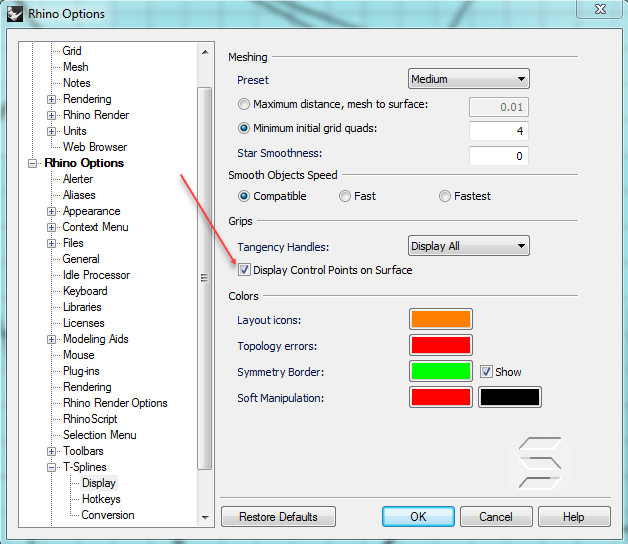Select T-Splines Conversion page
The image size is (628, 544).
click(108, 515)
